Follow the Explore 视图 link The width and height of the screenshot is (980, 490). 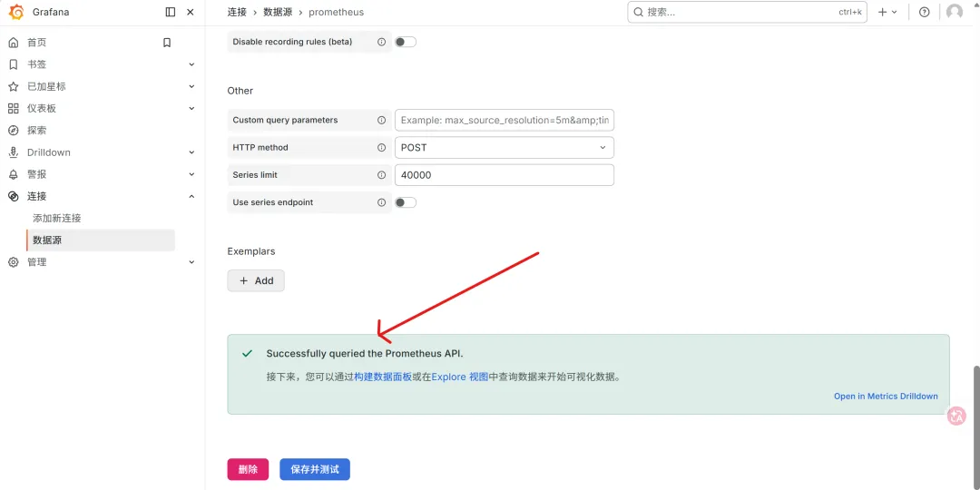460,377
